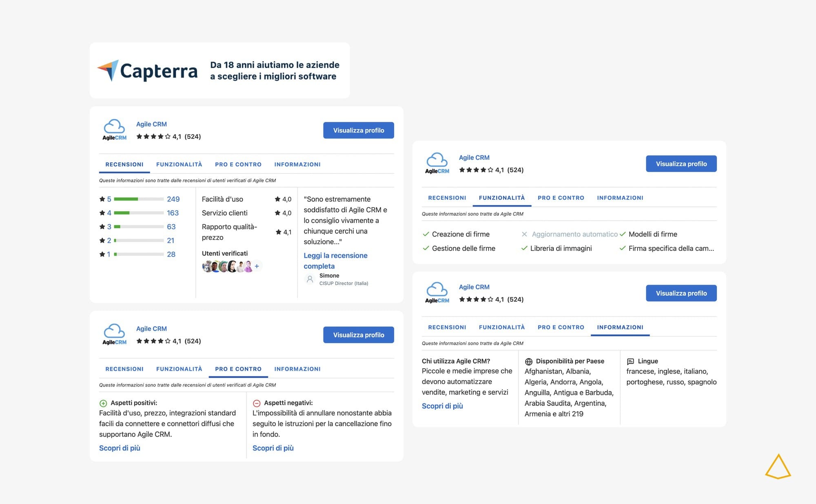Click the X icon beside Aggiornamento automatico

(x=524, y=234)
